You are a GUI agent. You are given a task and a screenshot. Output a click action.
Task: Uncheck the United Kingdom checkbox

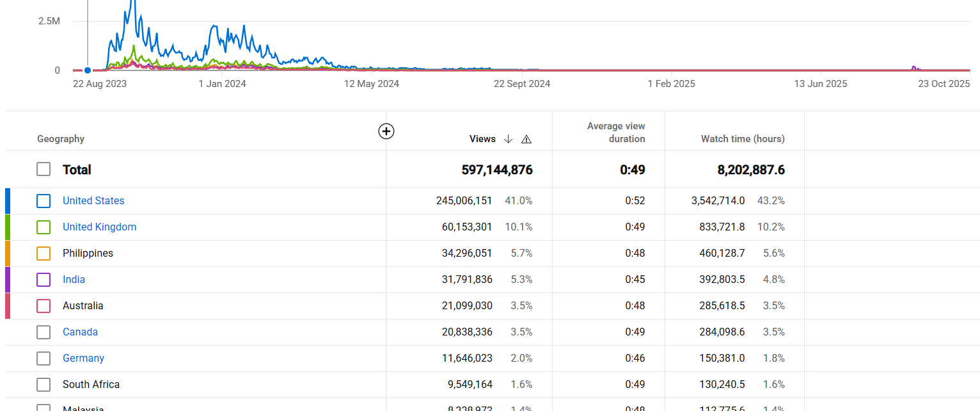43,227
